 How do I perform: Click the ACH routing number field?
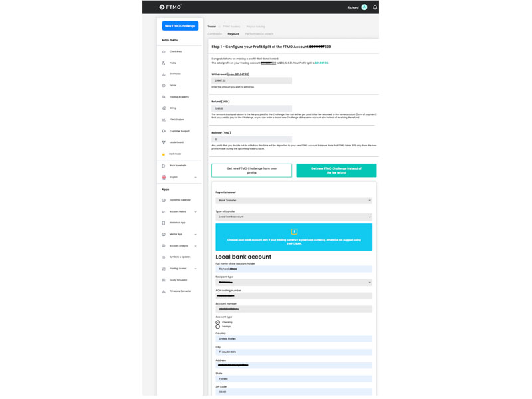coord(294,296)
